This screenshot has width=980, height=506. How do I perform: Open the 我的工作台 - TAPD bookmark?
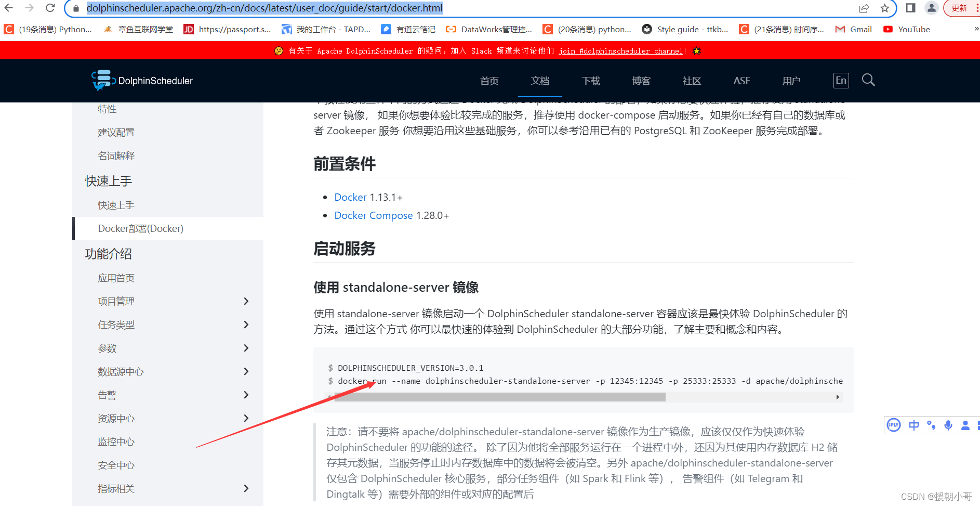click(326, 29)
